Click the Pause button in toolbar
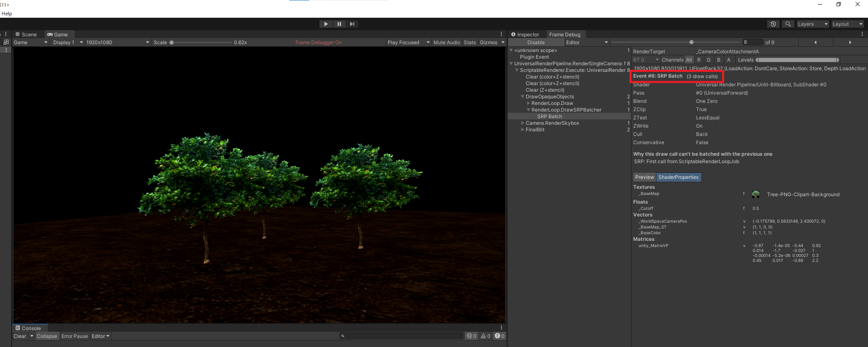868x347 pixels. [x=339, y=24]
